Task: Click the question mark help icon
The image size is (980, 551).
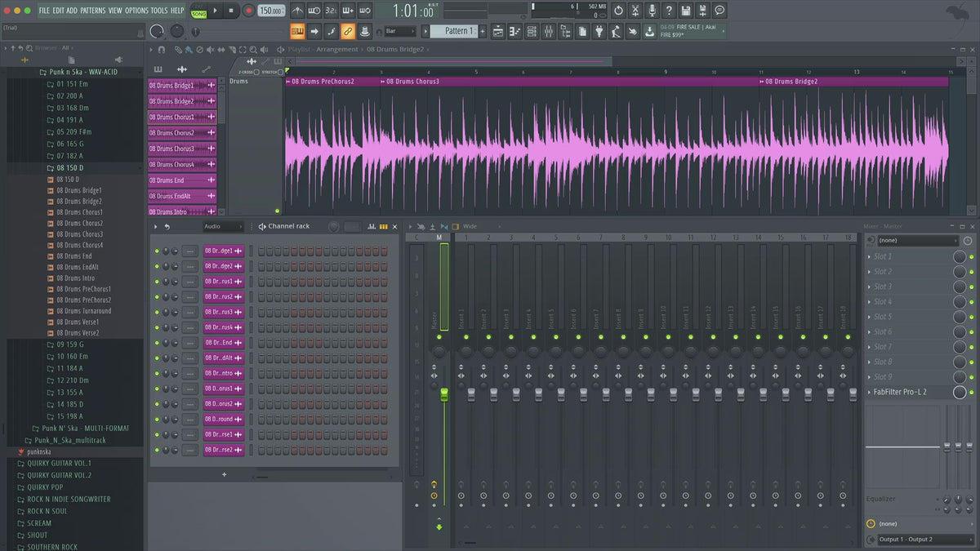Action: click(669, 11)
